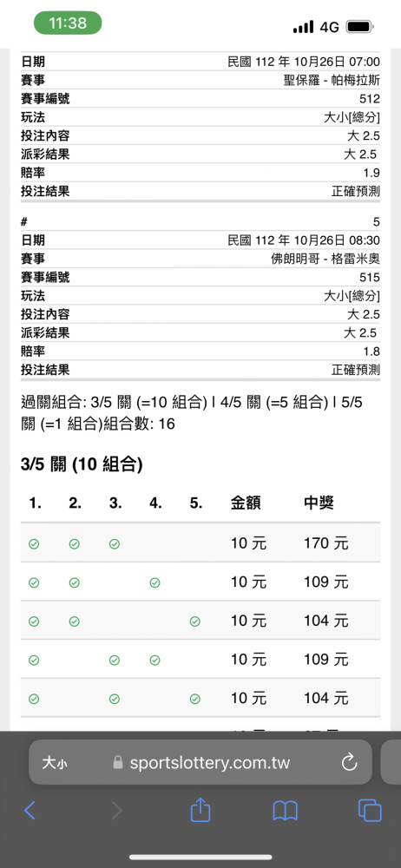Tap the Safari back arrow

[30, 811]
